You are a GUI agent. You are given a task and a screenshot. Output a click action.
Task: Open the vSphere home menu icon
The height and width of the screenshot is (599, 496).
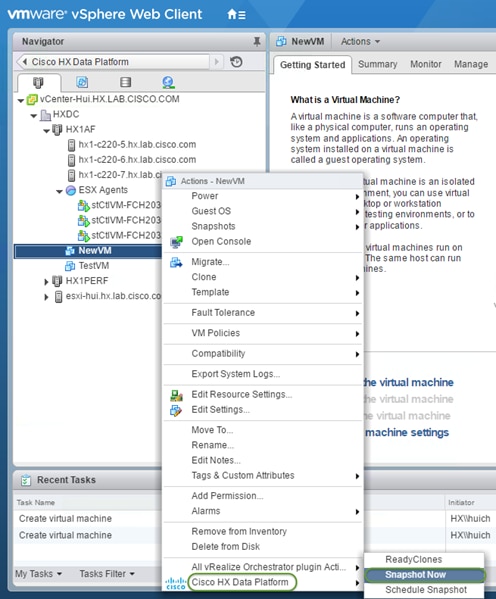tap(236, 15)
